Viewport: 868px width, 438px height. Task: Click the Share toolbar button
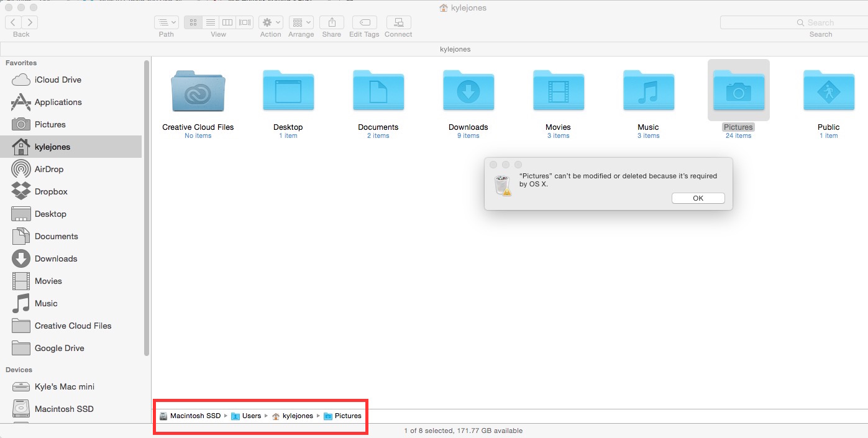332,22
